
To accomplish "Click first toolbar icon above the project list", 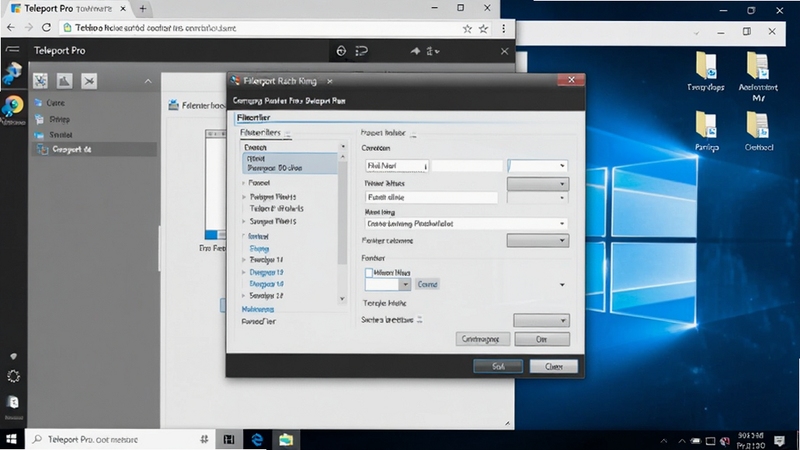I will [40, 81].
